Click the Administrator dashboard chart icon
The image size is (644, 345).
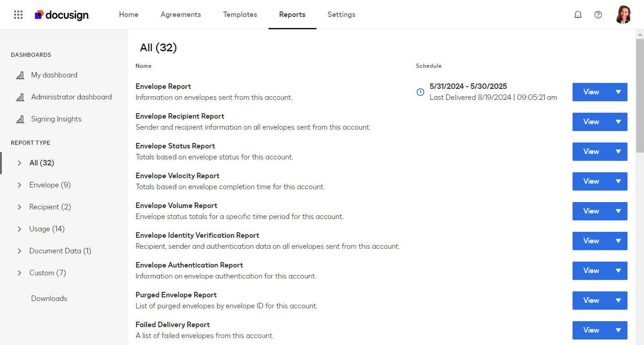click(20, 97)
